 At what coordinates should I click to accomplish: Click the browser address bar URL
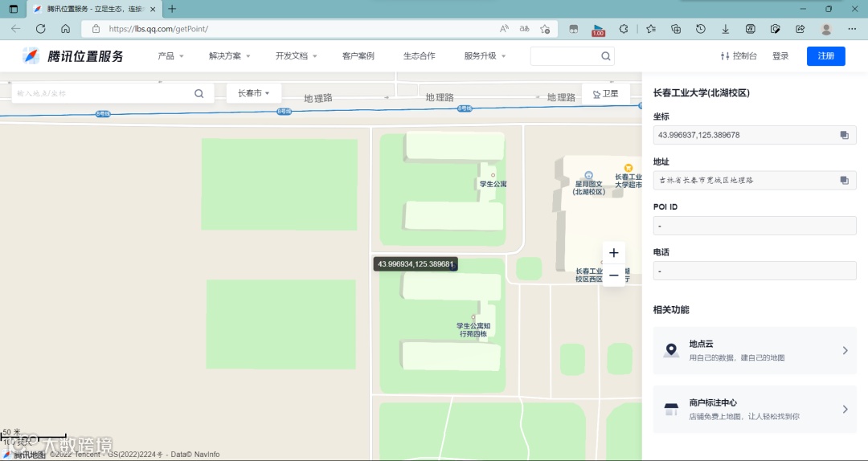click(158, 29)
